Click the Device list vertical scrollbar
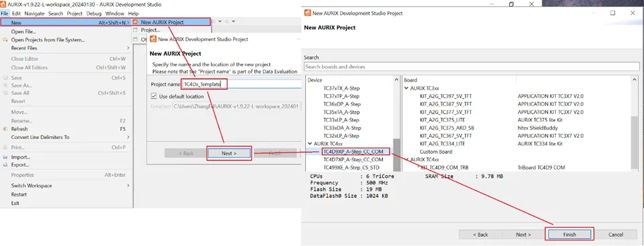 tap(396, 123)
